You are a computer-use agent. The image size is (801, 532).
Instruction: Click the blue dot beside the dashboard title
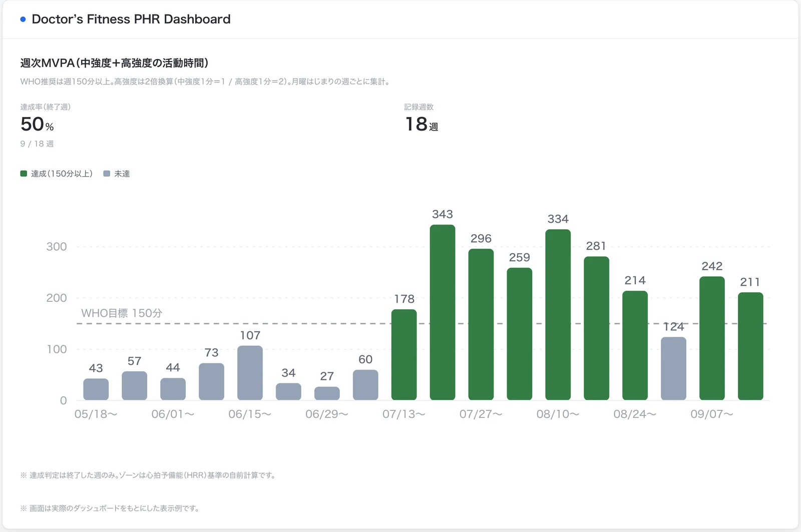point(23,20)
